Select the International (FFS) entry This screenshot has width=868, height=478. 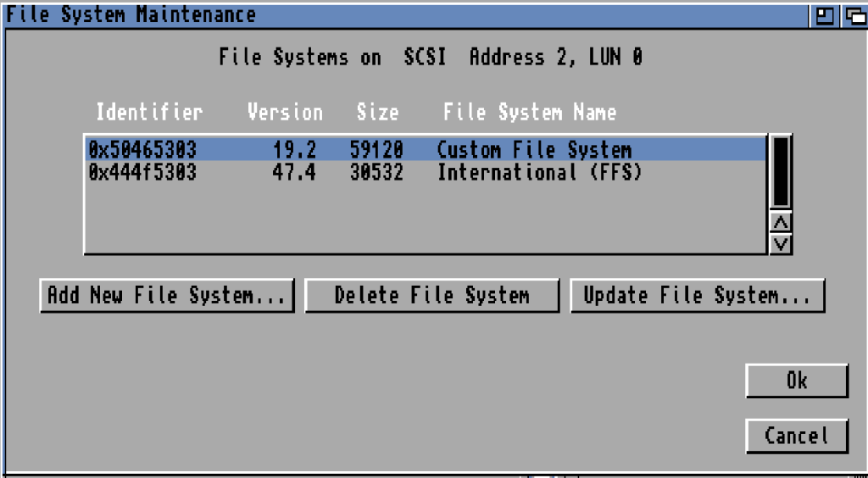(539, 173)
